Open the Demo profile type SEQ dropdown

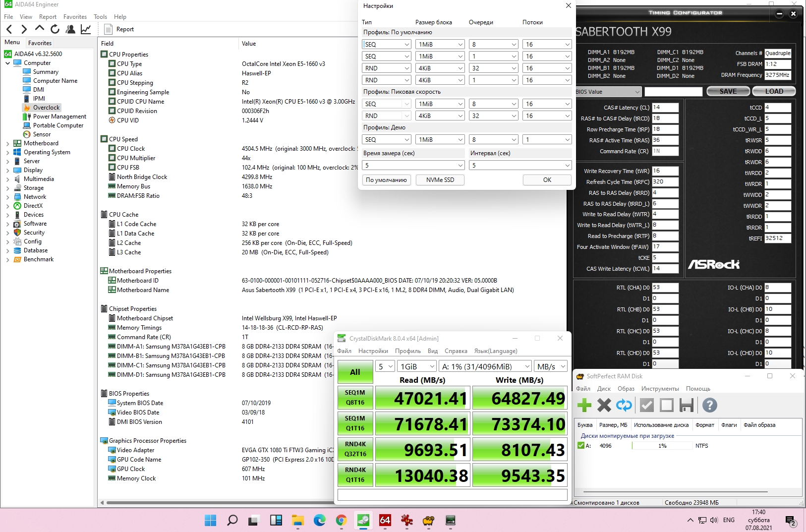pyautogui.click(x=387, y=140)
